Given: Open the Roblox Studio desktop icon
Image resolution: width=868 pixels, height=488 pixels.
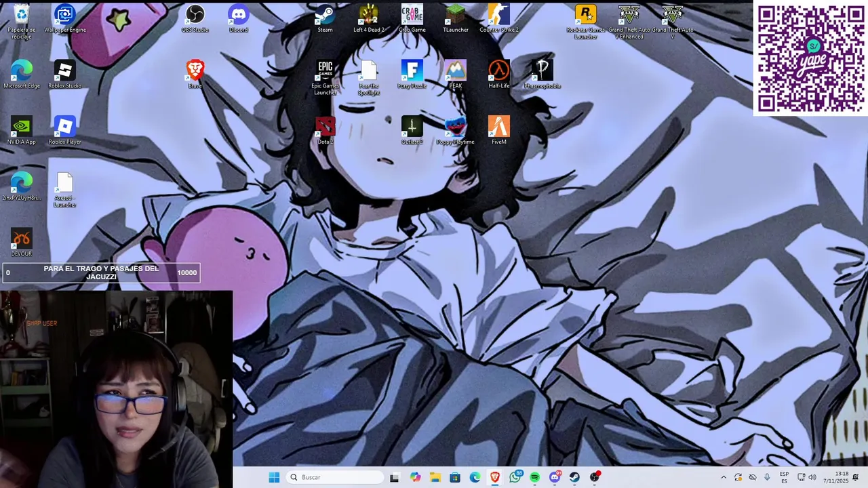Looking at the screenshot, I should click(65, 75).
